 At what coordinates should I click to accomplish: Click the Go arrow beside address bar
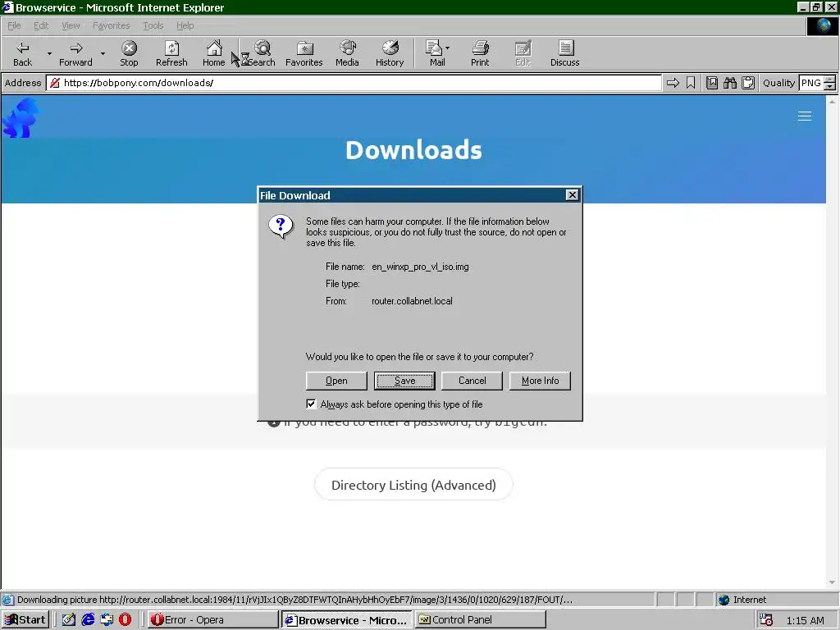pyautogui.click(x=673, y=83)
